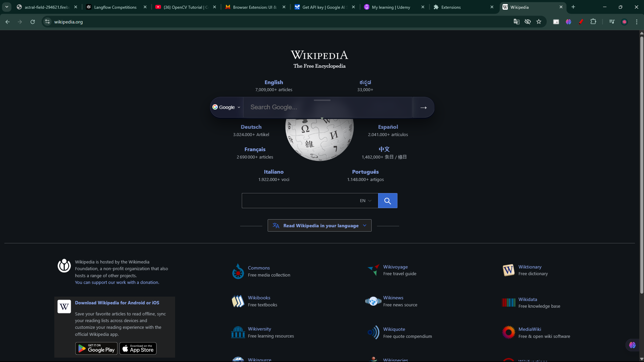
Task: Switch to the Get API key Google AI tab
Action: [325, 7]
